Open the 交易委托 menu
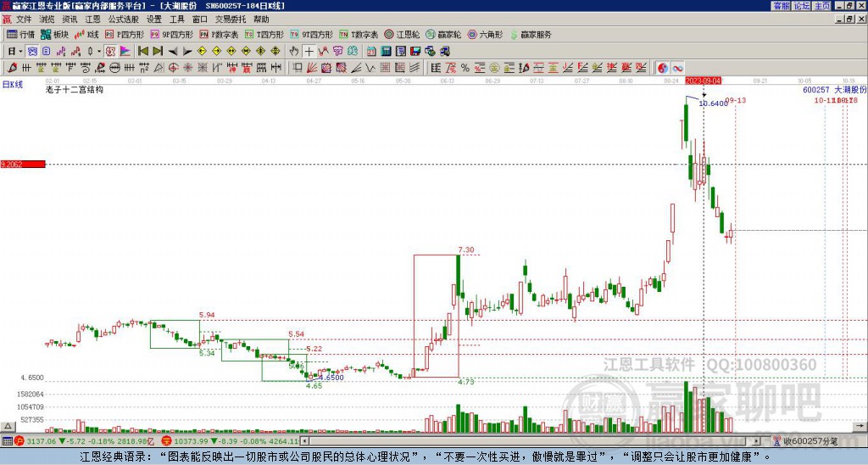The width and height of the screenshot is (868, 465). point(231,20)
